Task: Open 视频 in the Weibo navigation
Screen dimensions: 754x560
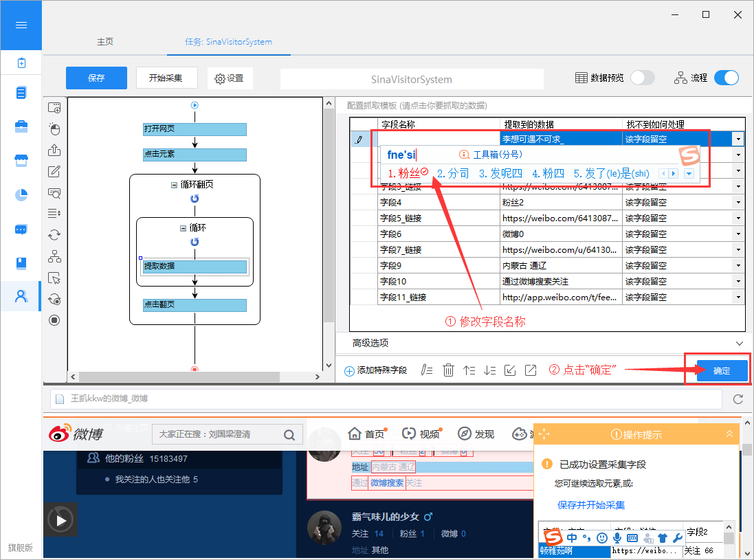Action: click(x=421, y=434)
